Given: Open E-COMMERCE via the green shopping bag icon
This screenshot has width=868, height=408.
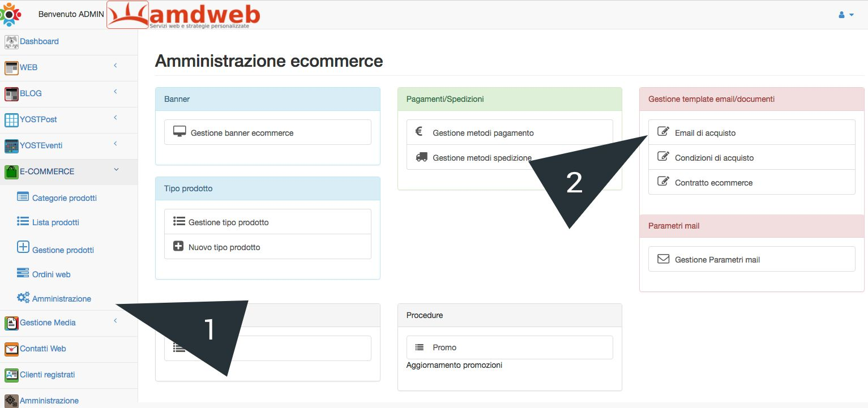Looking at the screenshot, I should [x=11, y=171].
